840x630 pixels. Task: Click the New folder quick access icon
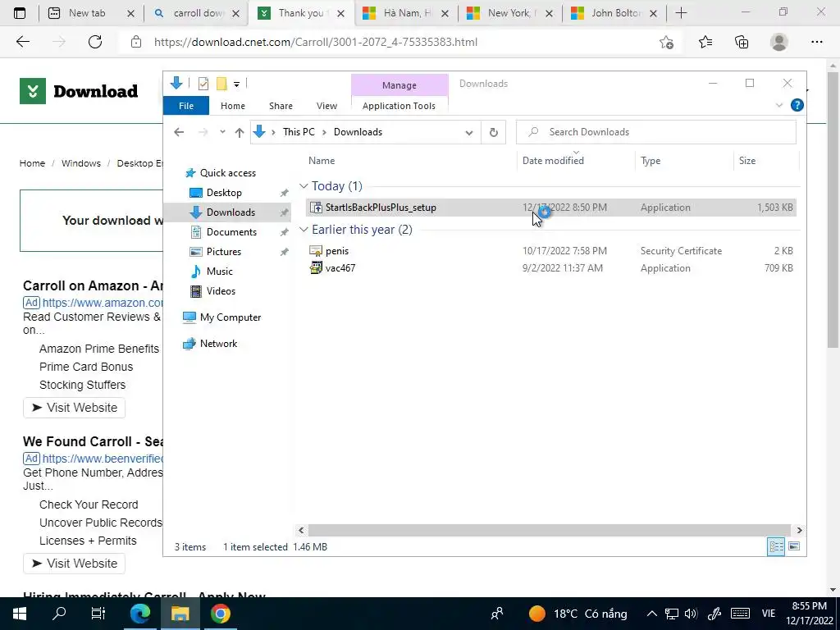pos(221,84)
